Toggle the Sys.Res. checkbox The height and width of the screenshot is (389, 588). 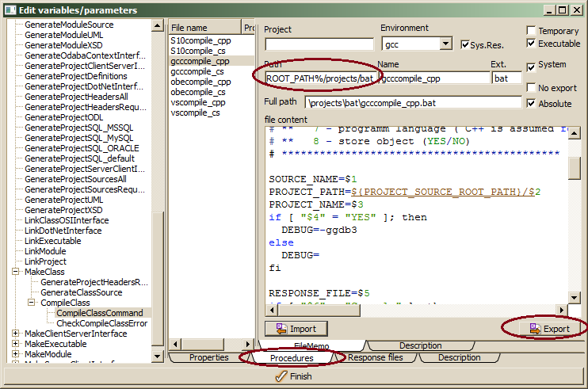click(465, 44)
